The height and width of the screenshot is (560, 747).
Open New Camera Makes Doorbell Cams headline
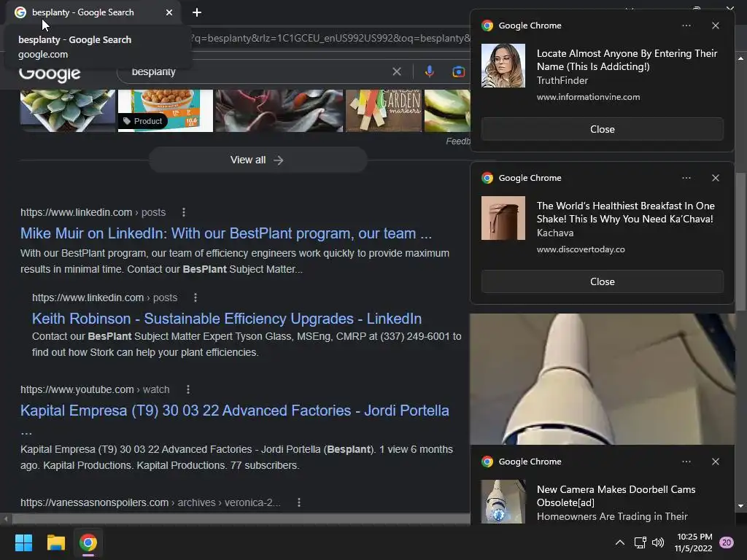[616, 496]
